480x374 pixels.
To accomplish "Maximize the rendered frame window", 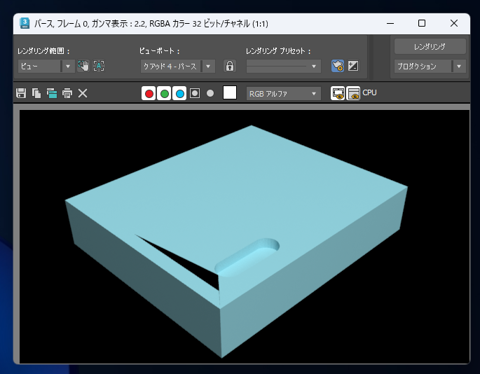I will coord(422,23).
